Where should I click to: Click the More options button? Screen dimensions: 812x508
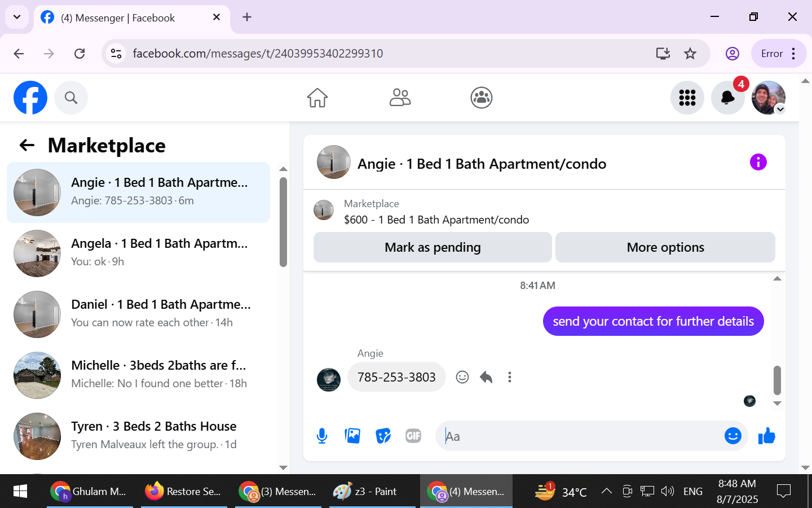point(665,247)
